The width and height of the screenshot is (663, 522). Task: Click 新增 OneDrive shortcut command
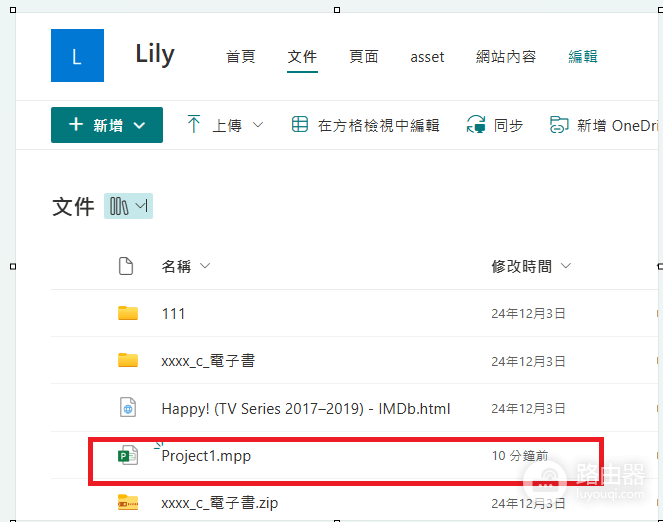(x=618, y=126)
